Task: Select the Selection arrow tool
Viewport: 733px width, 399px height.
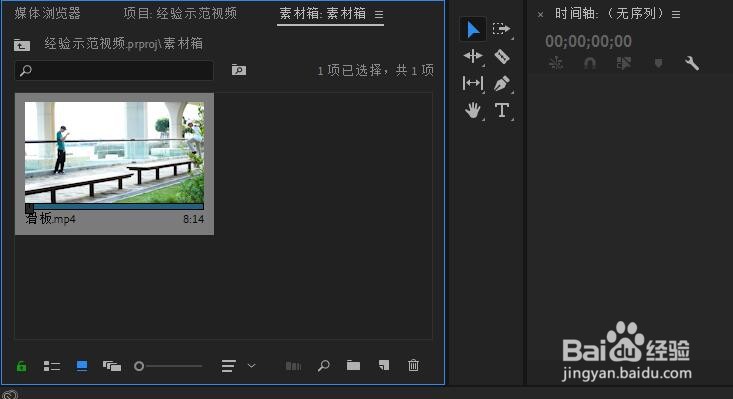Action: pos(473,30)
